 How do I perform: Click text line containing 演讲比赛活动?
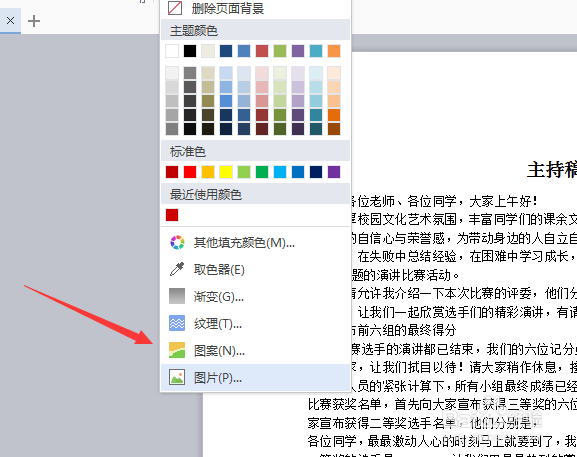(x=405, y=275)
